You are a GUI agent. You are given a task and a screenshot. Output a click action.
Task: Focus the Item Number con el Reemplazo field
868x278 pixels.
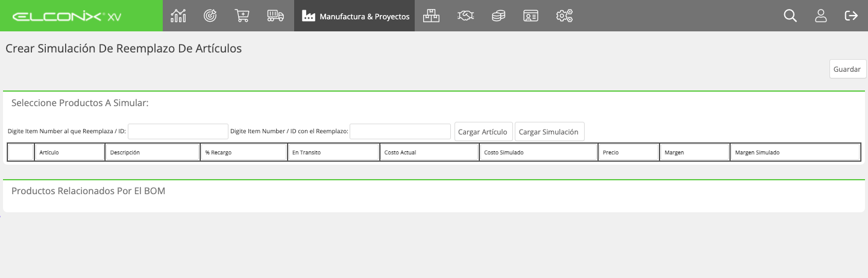point(400,131)
